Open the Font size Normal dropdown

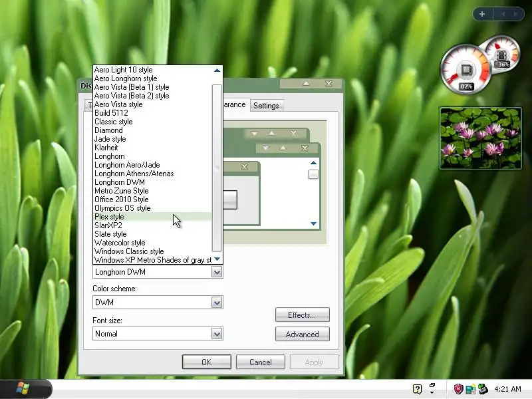[217, 334]
